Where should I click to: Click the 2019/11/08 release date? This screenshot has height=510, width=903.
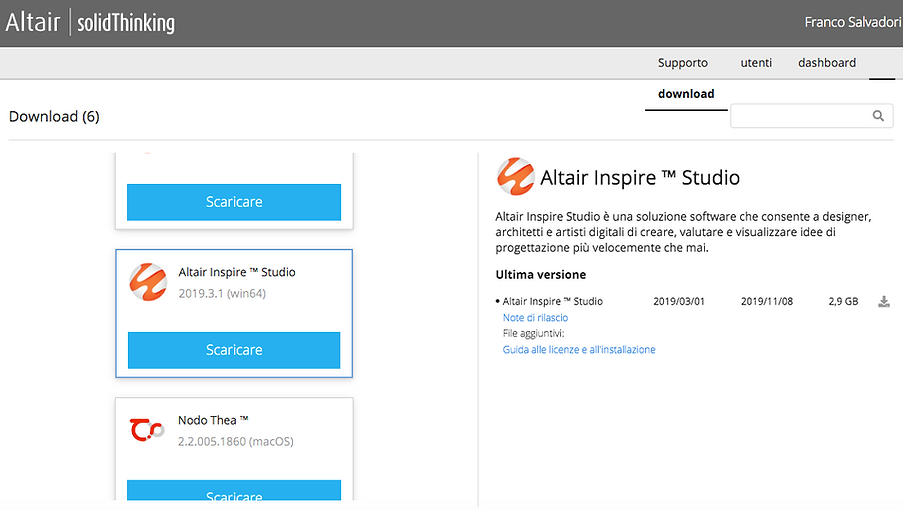767,301
